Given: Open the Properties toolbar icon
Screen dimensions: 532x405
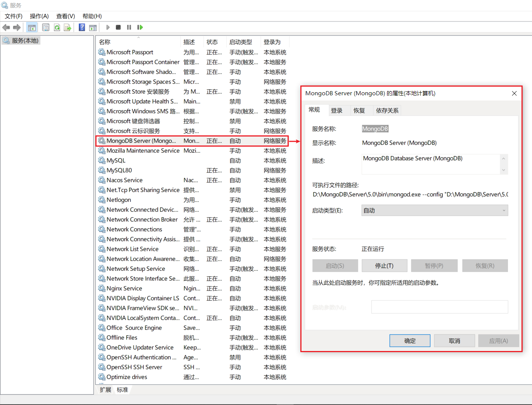Looking at the screenshot, I should (x=46, y=27).
